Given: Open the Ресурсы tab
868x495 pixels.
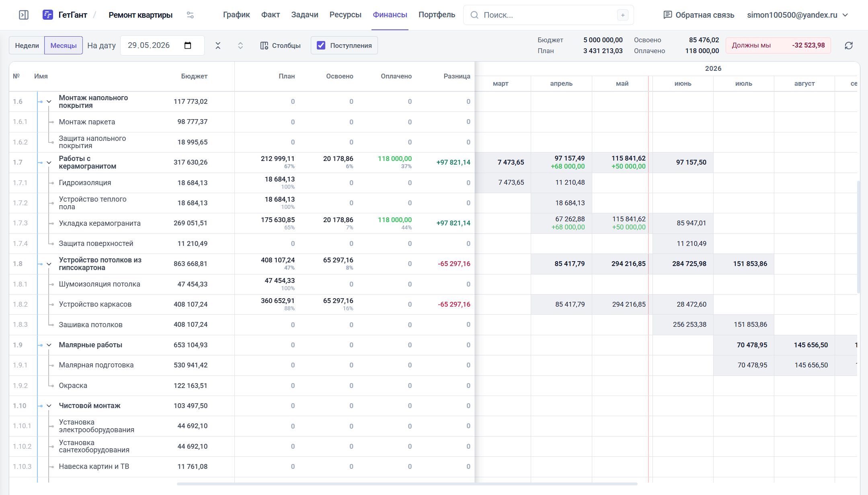Looking at the screenshot, I should tap(345, 15).
